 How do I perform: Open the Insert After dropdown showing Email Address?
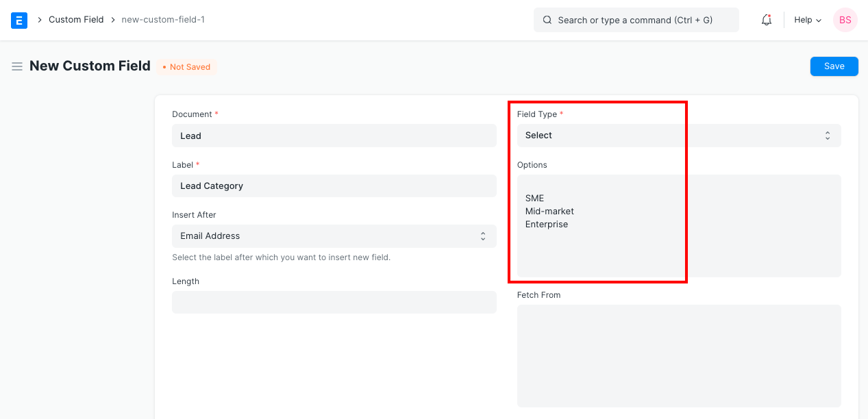point(334,236)
